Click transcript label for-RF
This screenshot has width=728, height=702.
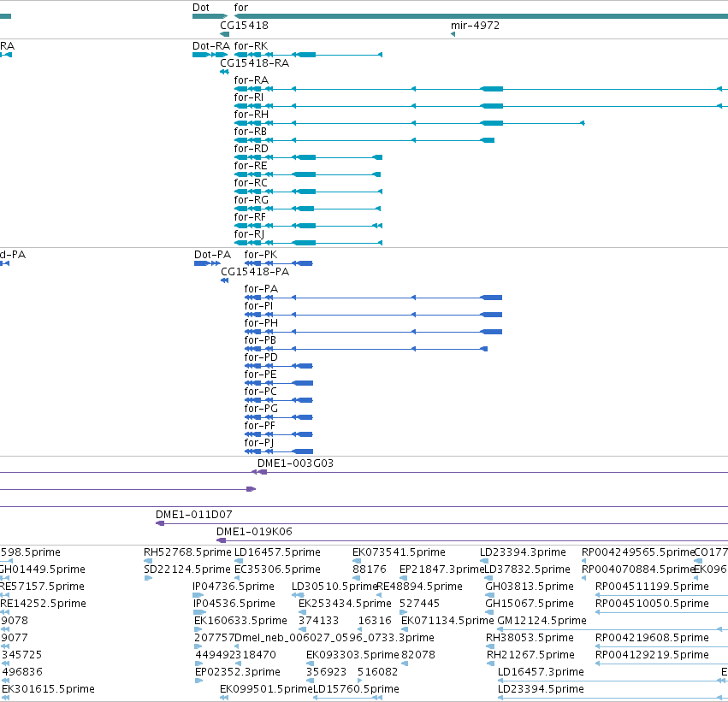point(250,217)
